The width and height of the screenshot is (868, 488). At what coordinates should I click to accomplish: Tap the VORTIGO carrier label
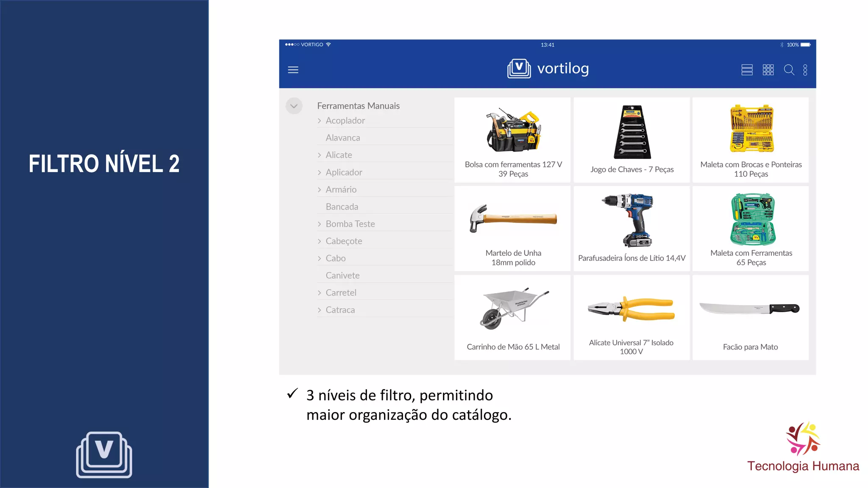312,44
